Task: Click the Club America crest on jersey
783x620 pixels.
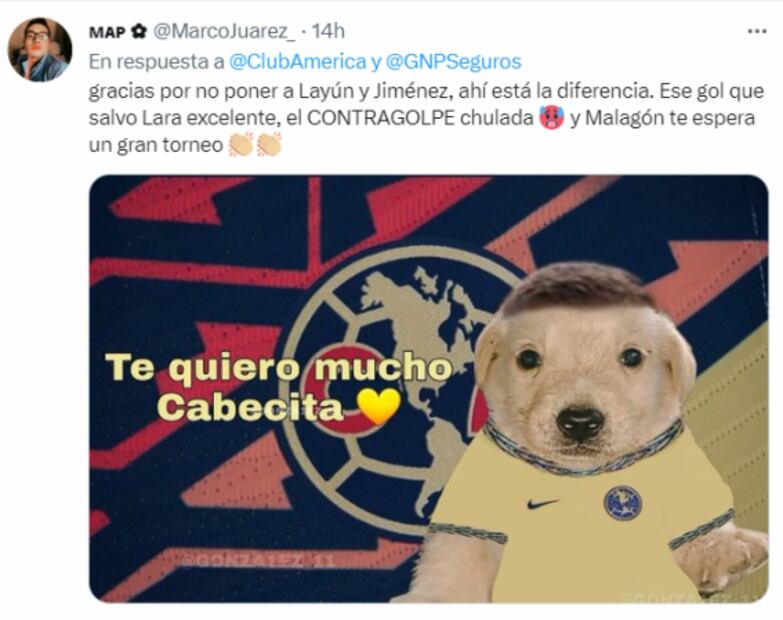Action: pyautogui.click(x=622, y=503)
